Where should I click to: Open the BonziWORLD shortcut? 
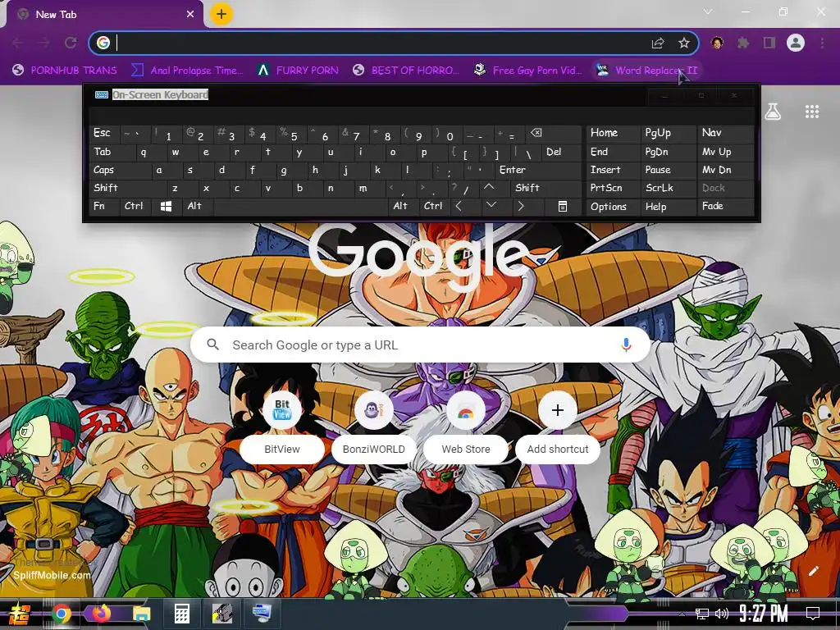(374, 427)
